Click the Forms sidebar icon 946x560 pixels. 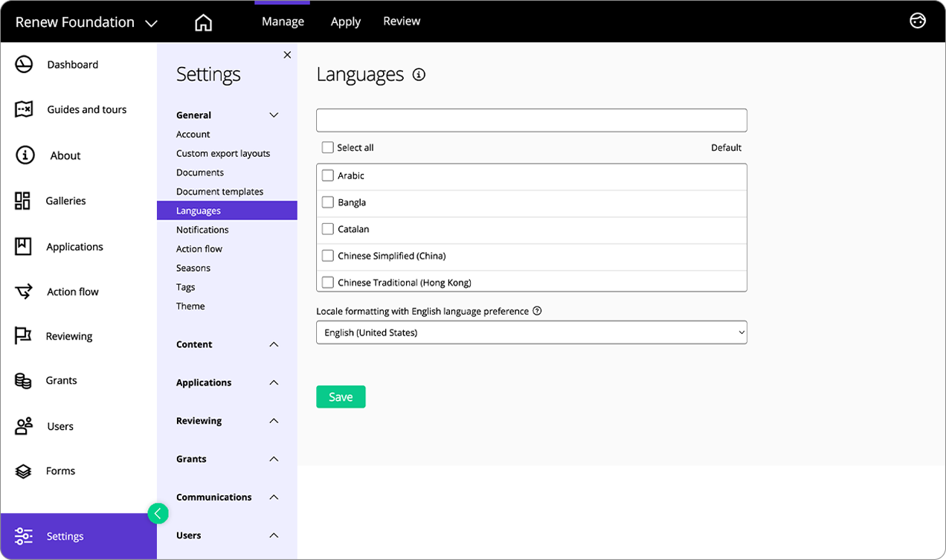point(23,470)
